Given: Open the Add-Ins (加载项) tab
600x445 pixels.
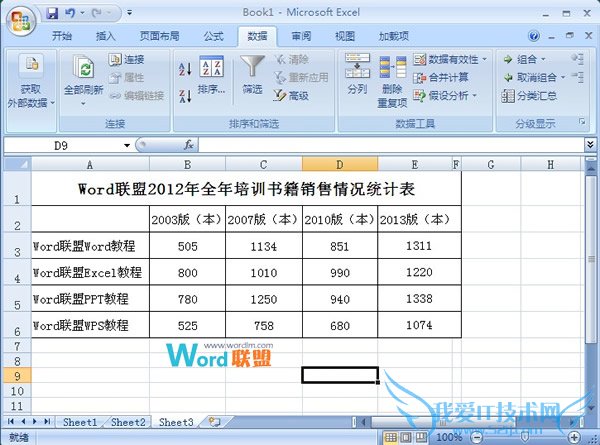Looking at the screenshot, I should pyautogui.click(x=394, y=36).
